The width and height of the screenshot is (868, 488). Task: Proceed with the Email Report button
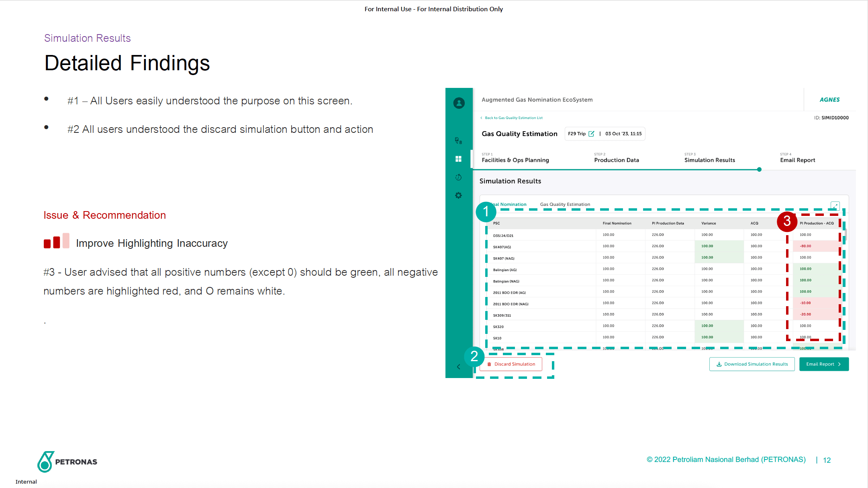(823, 364)
